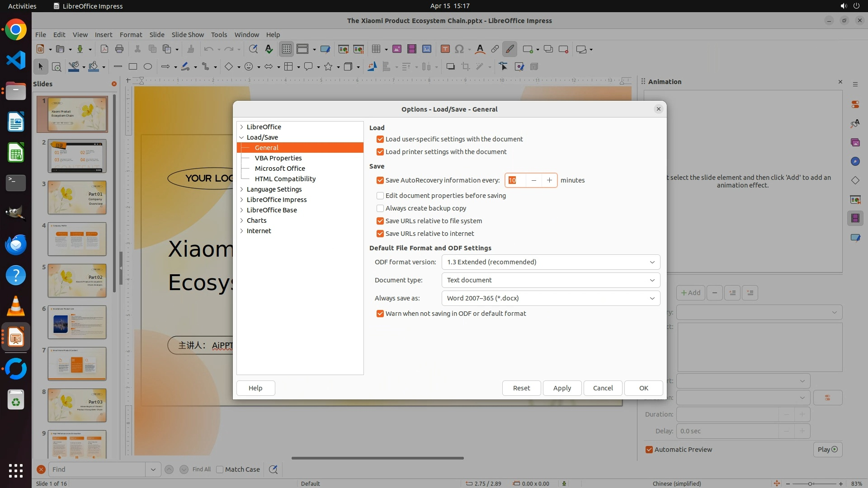
Task: Enable Always create backup copy
Action: pyautogui.click(x=380, y=208)
